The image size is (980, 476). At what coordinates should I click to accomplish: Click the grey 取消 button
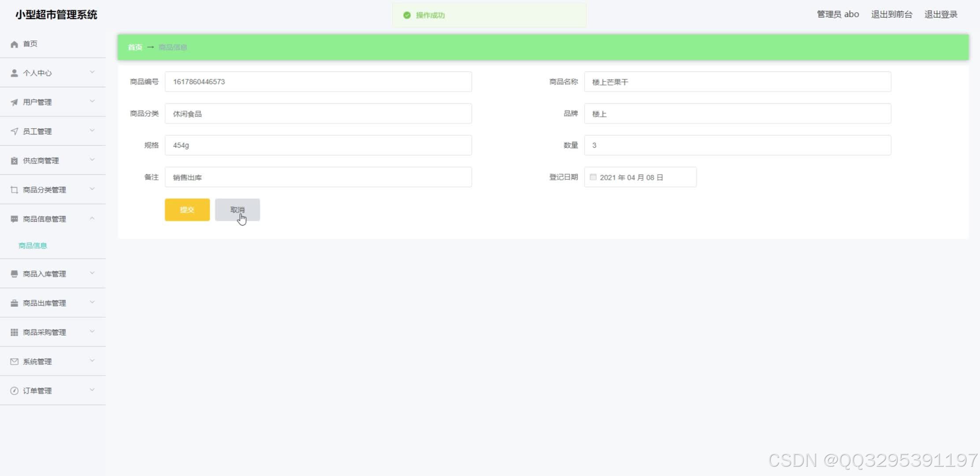click(x=238, y=210)
